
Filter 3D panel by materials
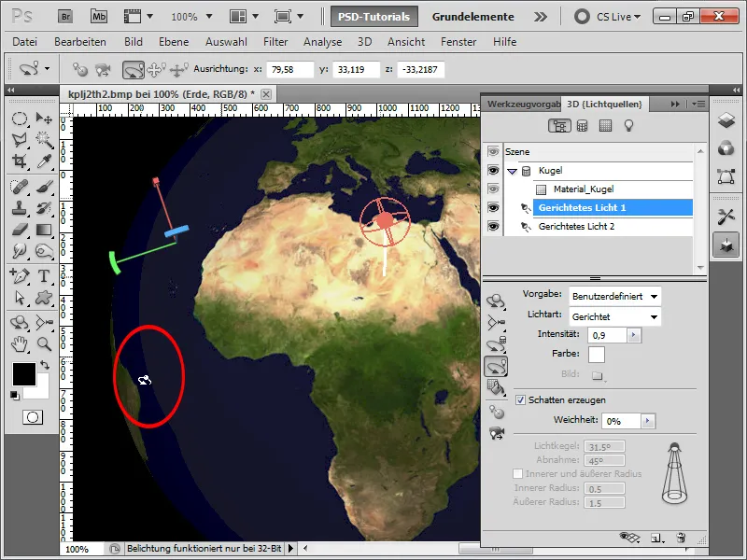tap(605, 126)
